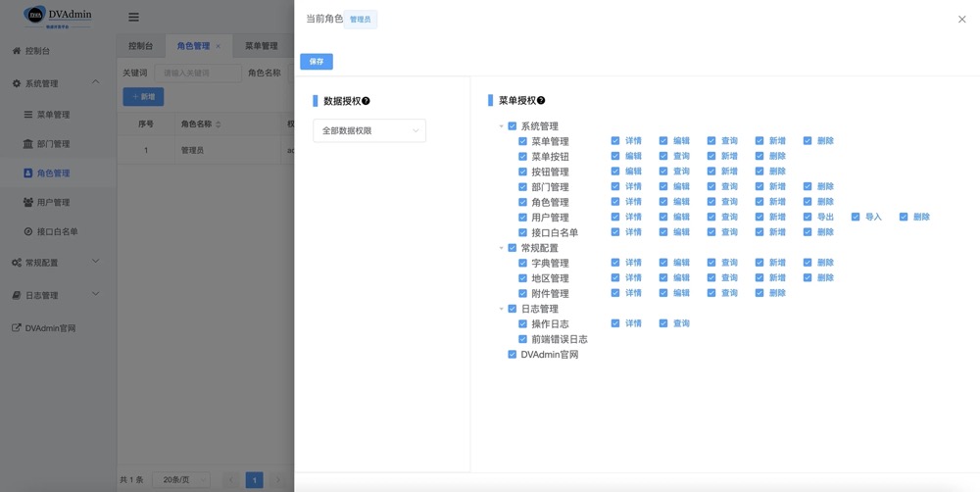Uncheck 导出 permission for 用户管理
980x492 pixels.
tap(808, 217)
